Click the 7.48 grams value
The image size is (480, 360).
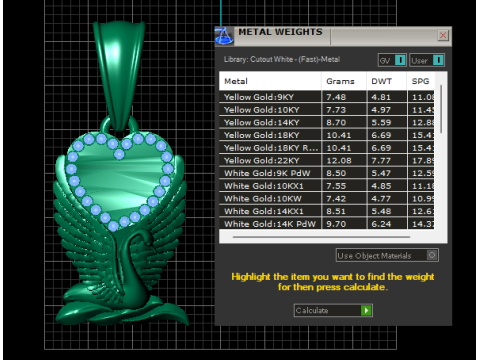point(336,97)
